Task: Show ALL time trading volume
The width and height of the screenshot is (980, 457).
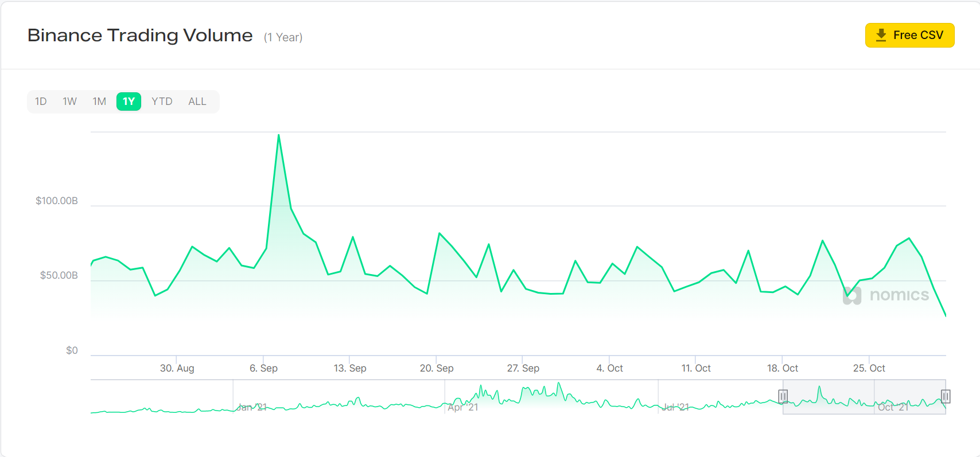Action: [197, 101]
